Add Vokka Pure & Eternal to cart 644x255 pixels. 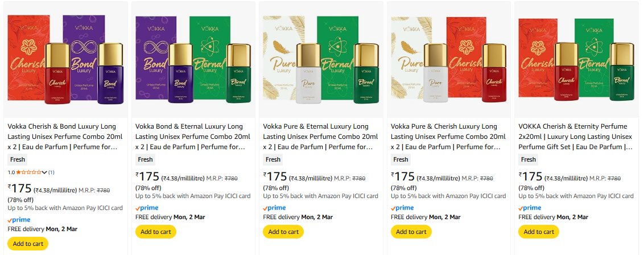pyautogui.click(x=283, y=232)
